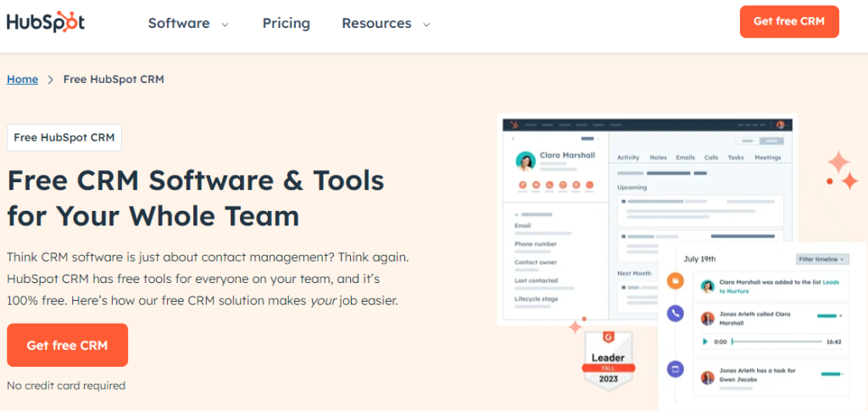Viewport: 868px width, 411px height.
Task: Select the Calls tab in the mockup
Action: [x=711, y=158]
